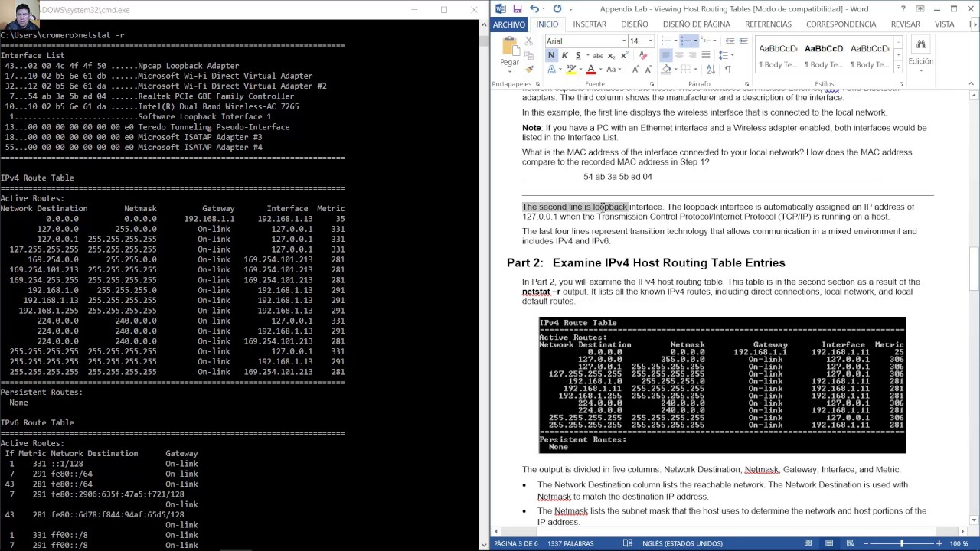Show paragraph marks with the pilcrow icon

727,70
